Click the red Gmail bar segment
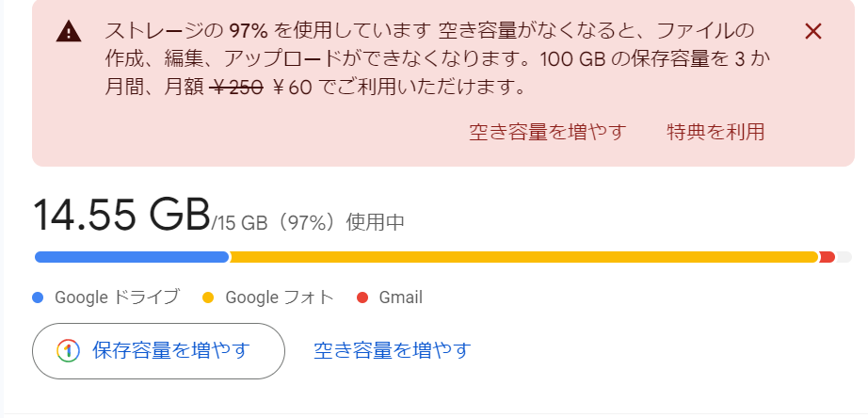 pyautogui.click(x=827, y=257)
